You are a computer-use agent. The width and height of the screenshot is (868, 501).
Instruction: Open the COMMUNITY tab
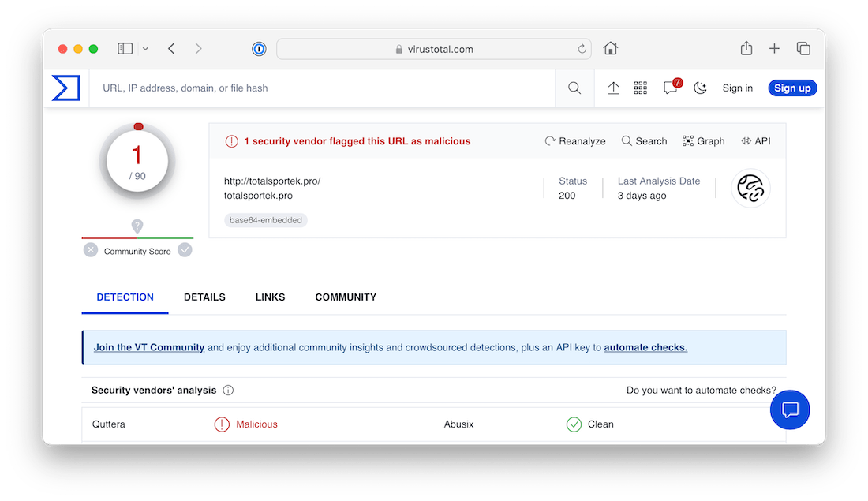click(346, 297)
